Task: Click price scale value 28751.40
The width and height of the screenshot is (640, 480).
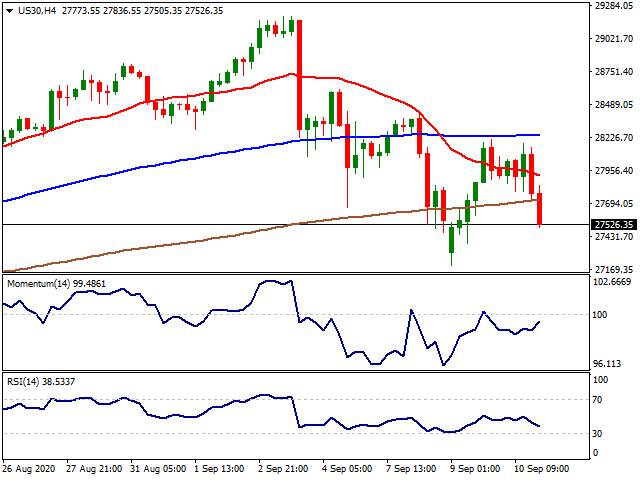Action: 614,72
